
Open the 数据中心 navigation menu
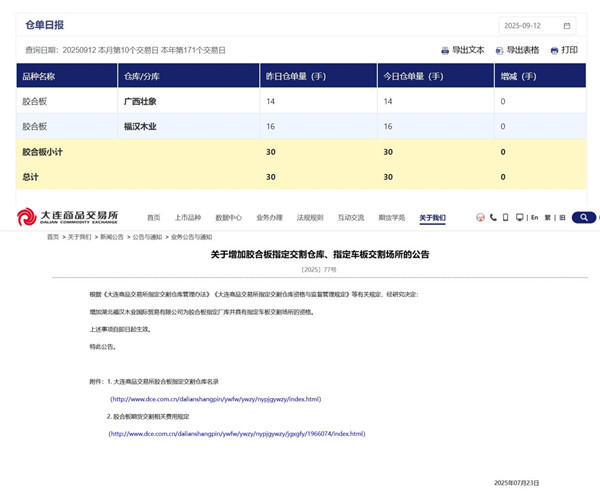pos(229,217)
